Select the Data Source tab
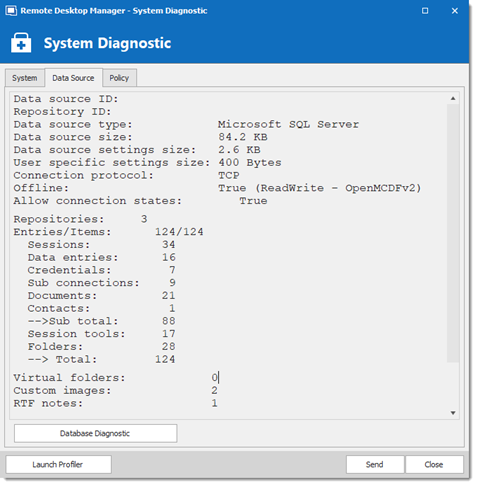Image resolution: width=477 pixels, height=485 pixels. [73, 78]
